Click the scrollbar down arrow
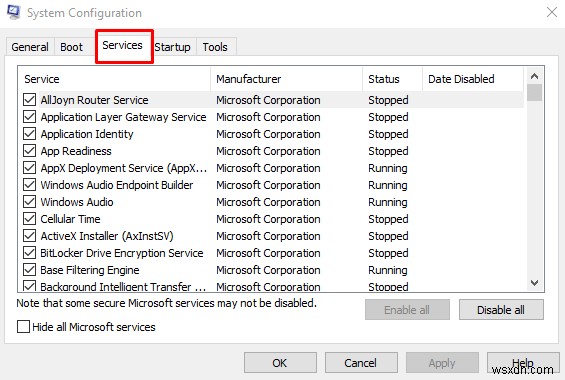 [534, 283]
